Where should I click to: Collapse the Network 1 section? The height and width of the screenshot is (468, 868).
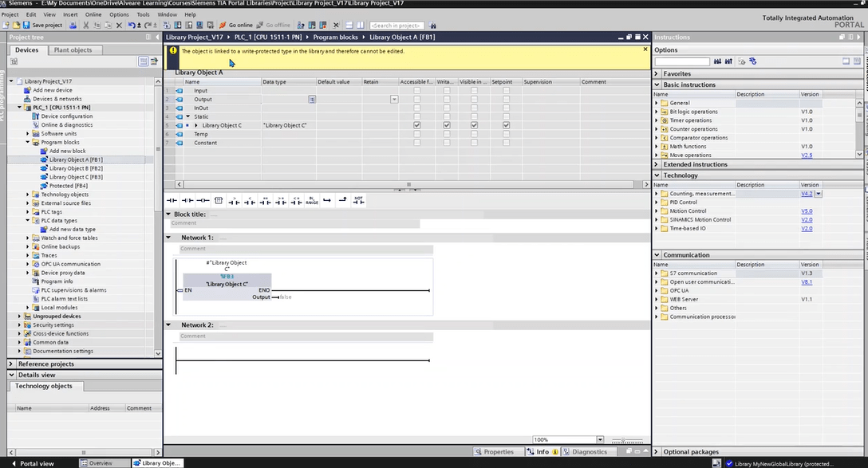pos(168,238)
